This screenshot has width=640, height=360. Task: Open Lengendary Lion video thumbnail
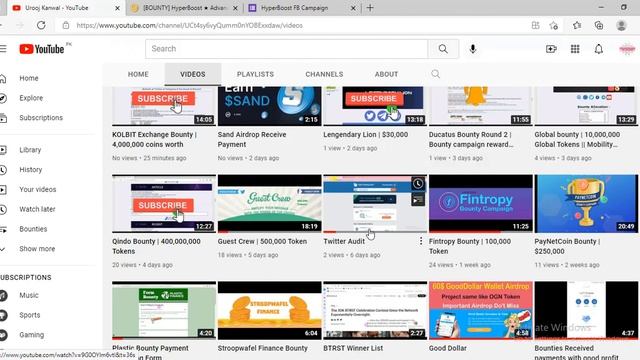click(375, 106)
